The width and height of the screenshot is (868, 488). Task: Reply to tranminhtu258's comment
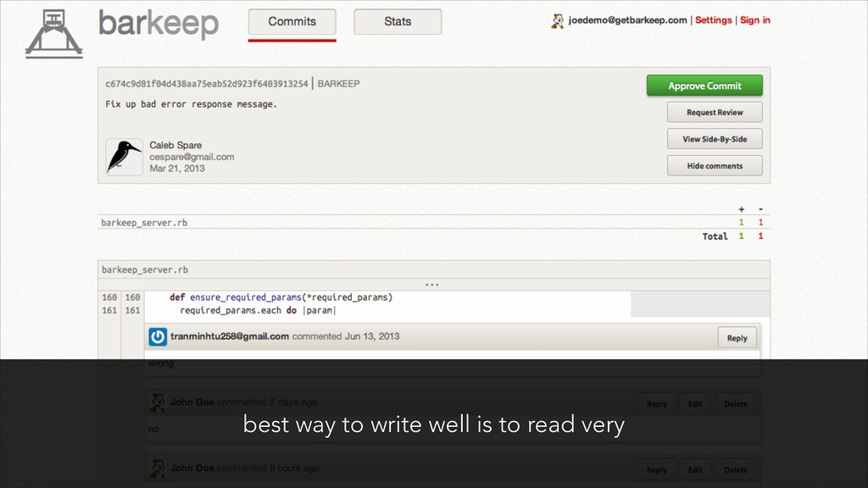coord(737,337)
